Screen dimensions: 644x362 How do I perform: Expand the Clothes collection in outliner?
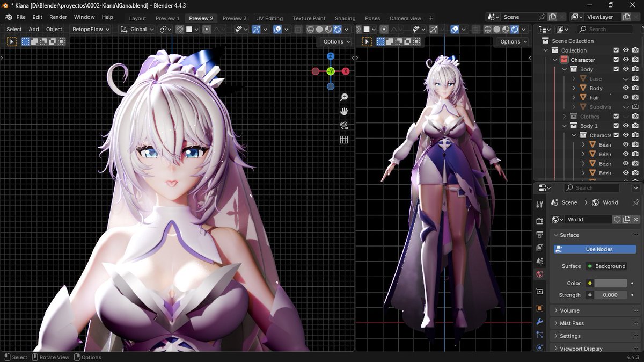click(565, 117)
